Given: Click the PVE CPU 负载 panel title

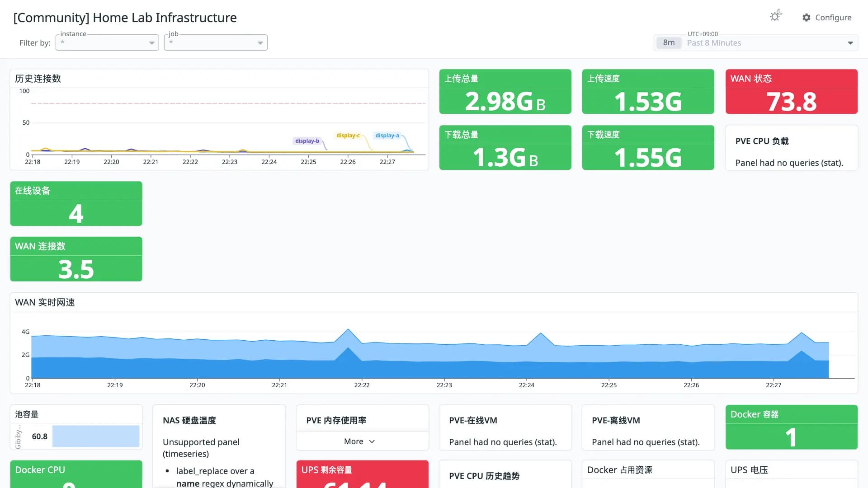Looking at the screenshot, I should tap(762, 141).
